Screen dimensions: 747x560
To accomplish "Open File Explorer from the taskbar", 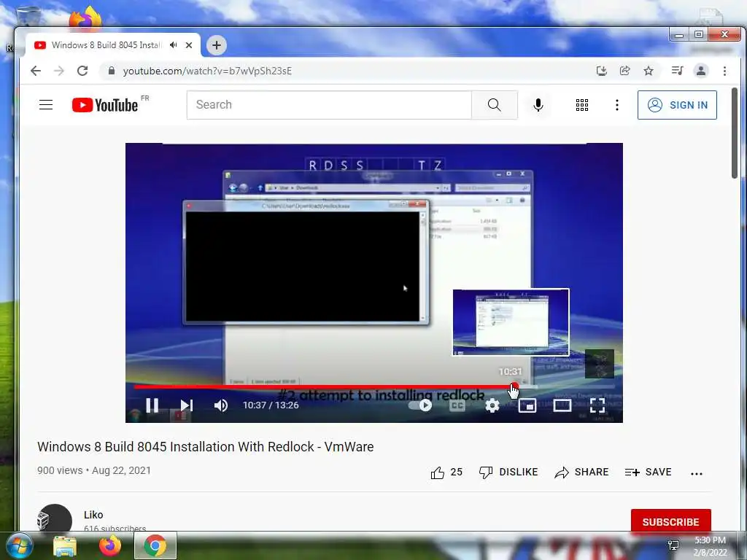I will click(x=65, y=545).
